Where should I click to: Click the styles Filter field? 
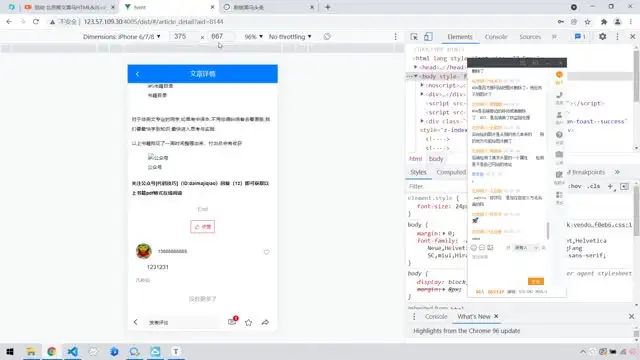(x=437, y=187)
